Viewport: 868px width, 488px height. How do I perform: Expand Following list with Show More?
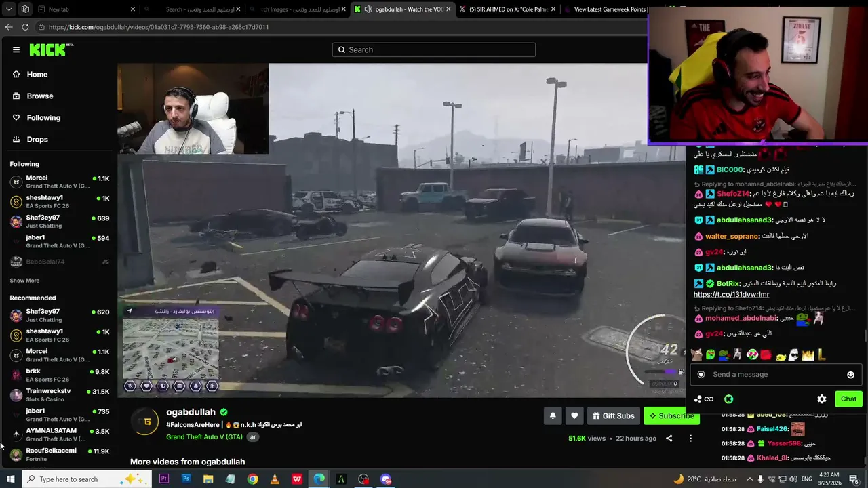tap(24, 281)
